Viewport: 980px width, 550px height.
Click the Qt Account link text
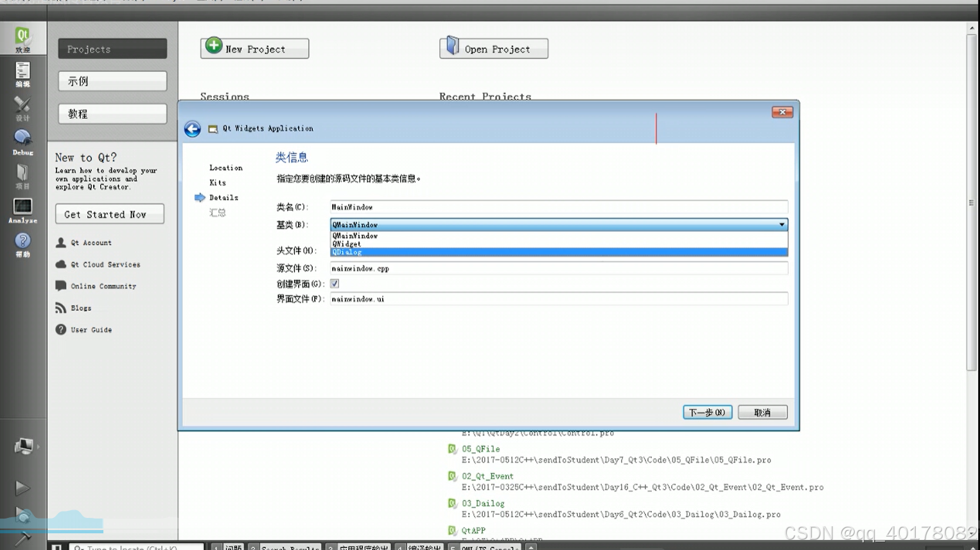point(91,243)
